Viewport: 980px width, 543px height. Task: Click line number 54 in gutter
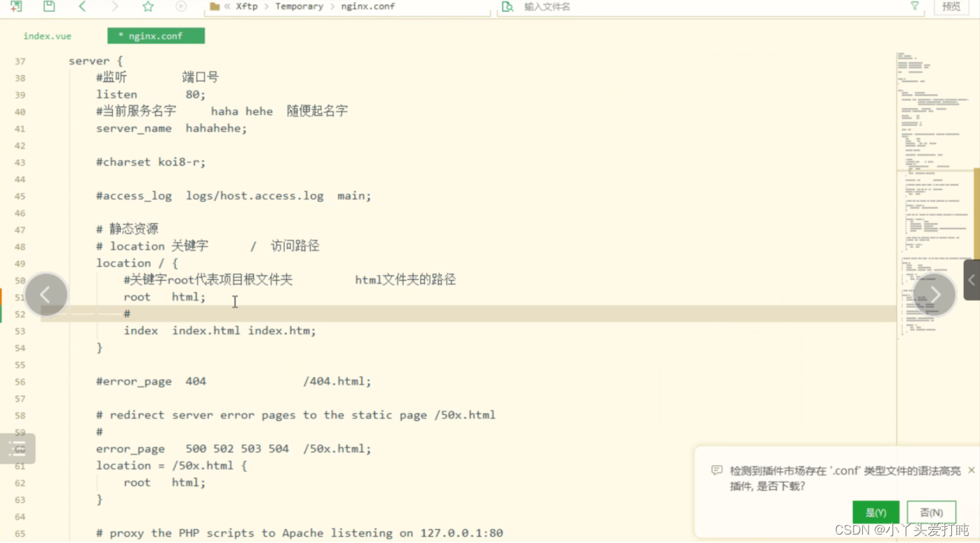click(x=20, y=348)
